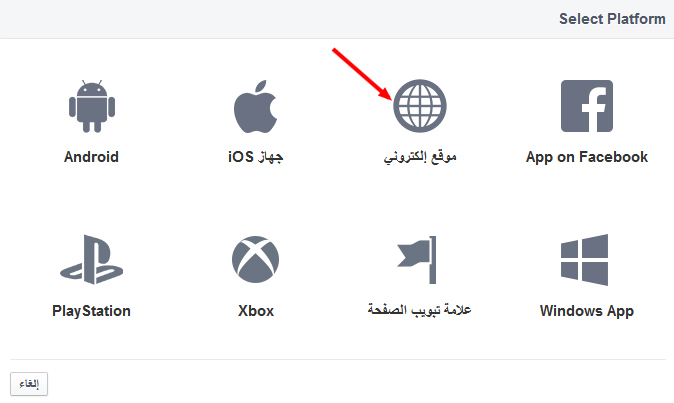The image size is (674, 403).
Task: Pick the Page Tab flag icon
Action: coord(417,260)
